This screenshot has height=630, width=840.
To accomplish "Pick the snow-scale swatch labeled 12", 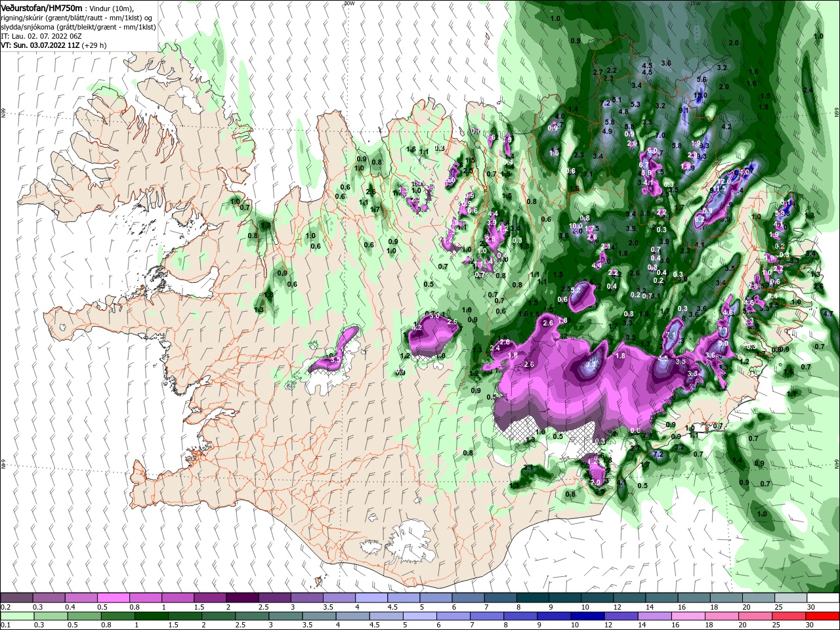I will click(629, 598).
